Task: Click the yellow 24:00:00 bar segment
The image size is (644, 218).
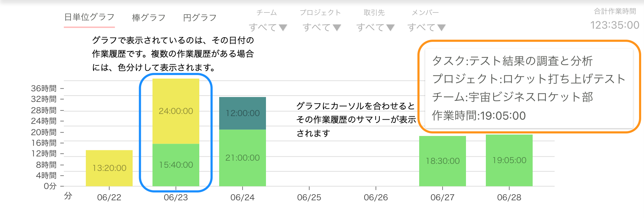Action: (176, 111)
